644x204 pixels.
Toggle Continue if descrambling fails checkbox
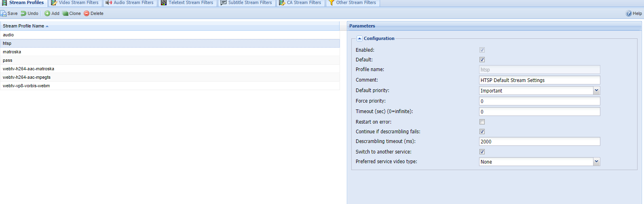482,132
